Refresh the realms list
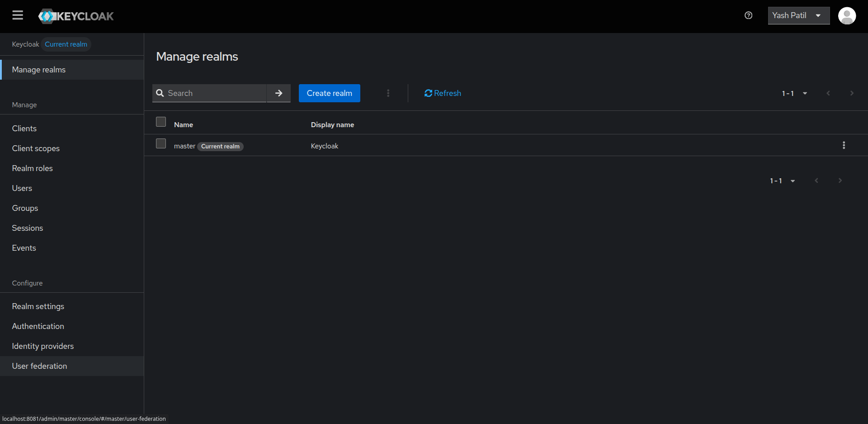The width and height of the screenshot is (868, 424). (x=442, y=93)
